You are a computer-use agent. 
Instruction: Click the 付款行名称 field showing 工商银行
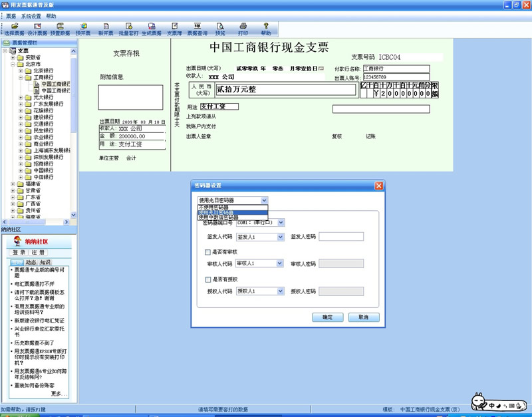pyautogui.click(x=396, y=69)
